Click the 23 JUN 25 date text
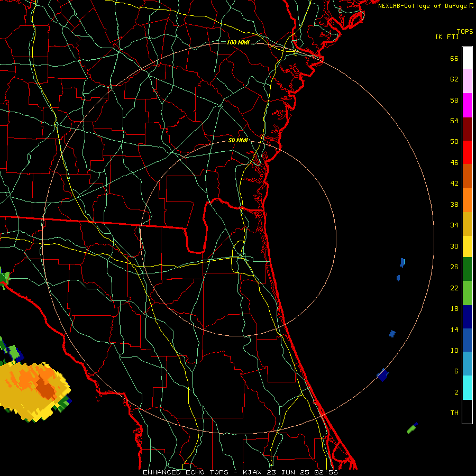This screenshot has width=476, height=476. point(289,472)
